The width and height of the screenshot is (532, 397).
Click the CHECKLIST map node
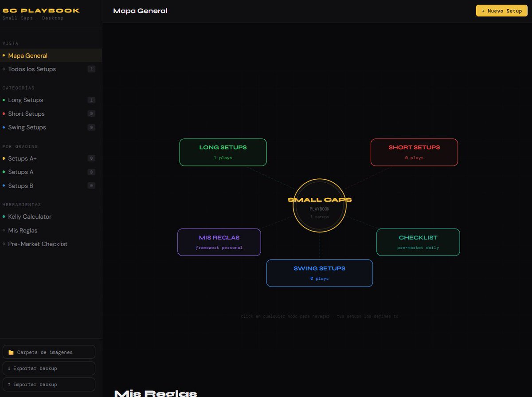coord(418,242)
